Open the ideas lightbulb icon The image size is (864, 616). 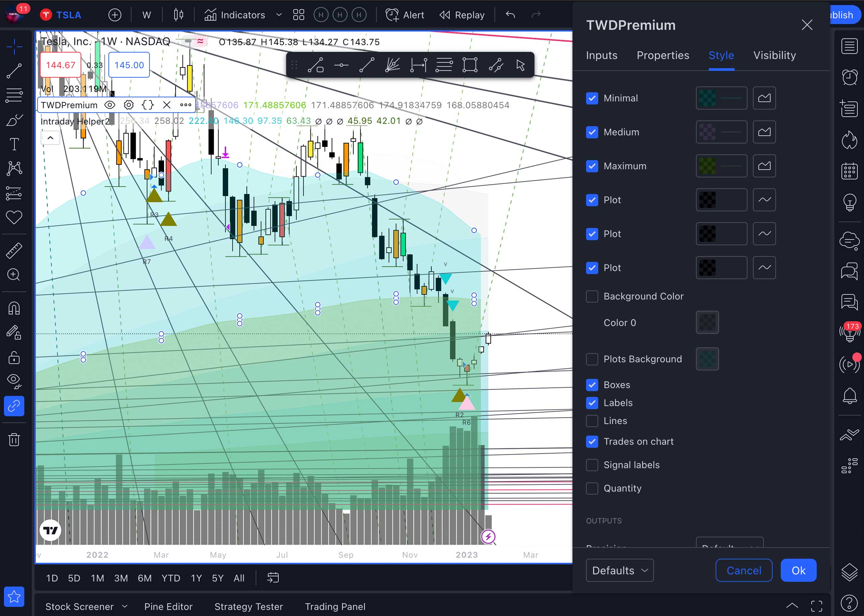pyautogui.click(x=849, y=202)
